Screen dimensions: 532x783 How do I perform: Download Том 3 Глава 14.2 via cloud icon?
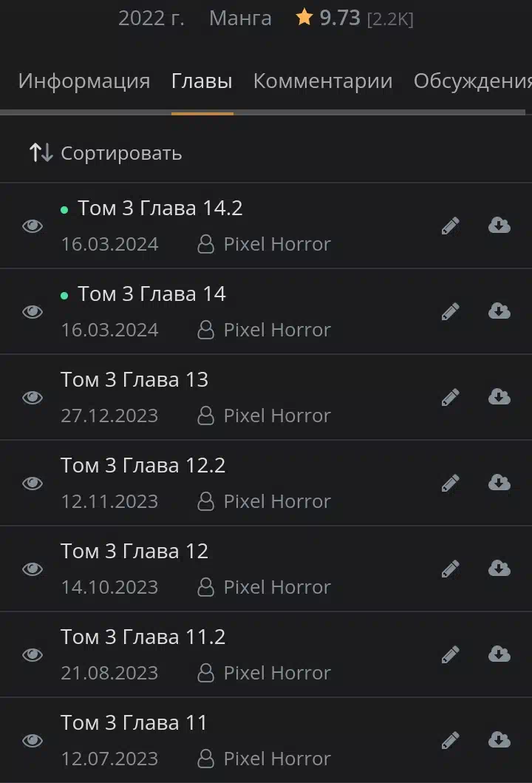point(499,226)
